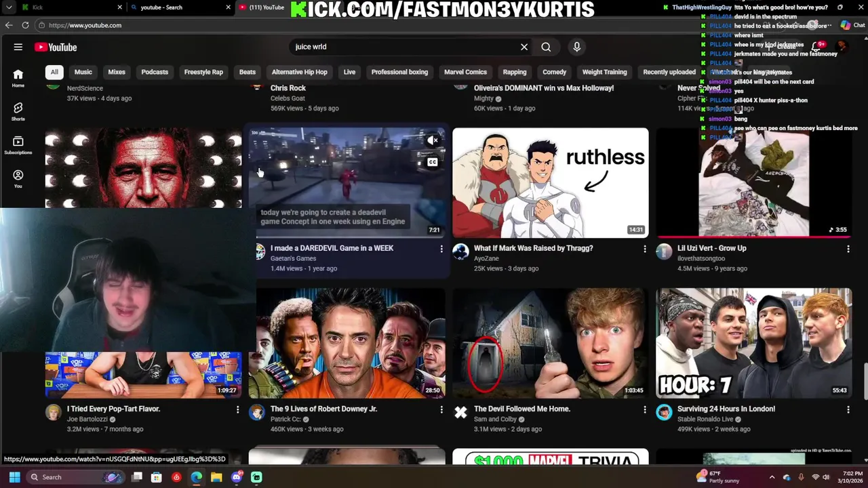Viewport: 868px width, 488px height.
Task: Select the All filter chip
Action: (x=54, y=72)
